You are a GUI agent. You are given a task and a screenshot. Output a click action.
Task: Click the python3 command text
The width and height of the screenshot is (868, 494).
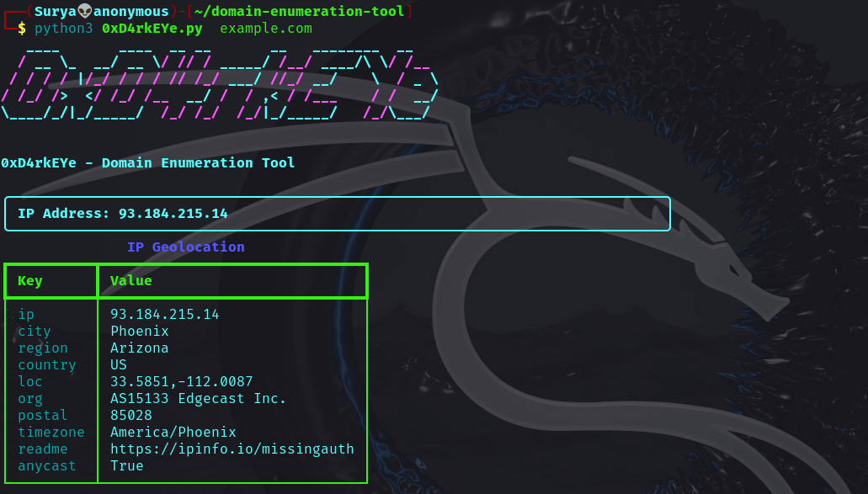pyautogui.click(x=63, y=29)
